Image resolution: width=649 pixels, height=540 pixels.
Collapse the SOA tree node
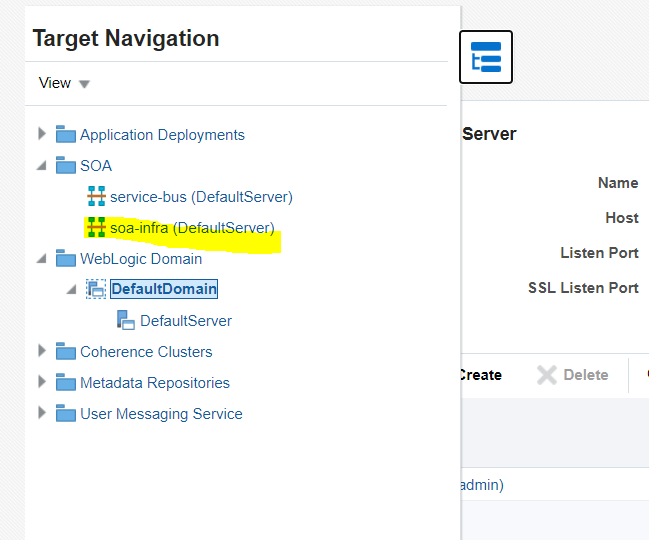pyautogui.click(x=42, y=166)
